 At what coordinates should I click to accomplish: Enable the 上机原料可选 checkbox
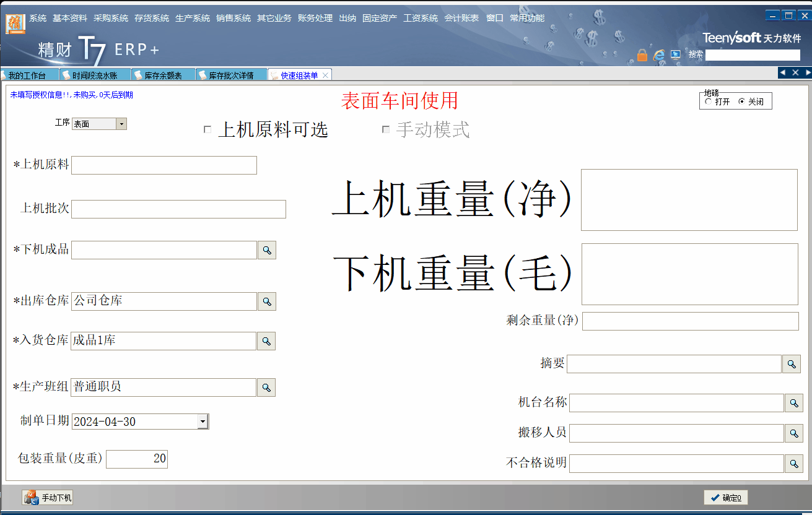pos(207,129)
